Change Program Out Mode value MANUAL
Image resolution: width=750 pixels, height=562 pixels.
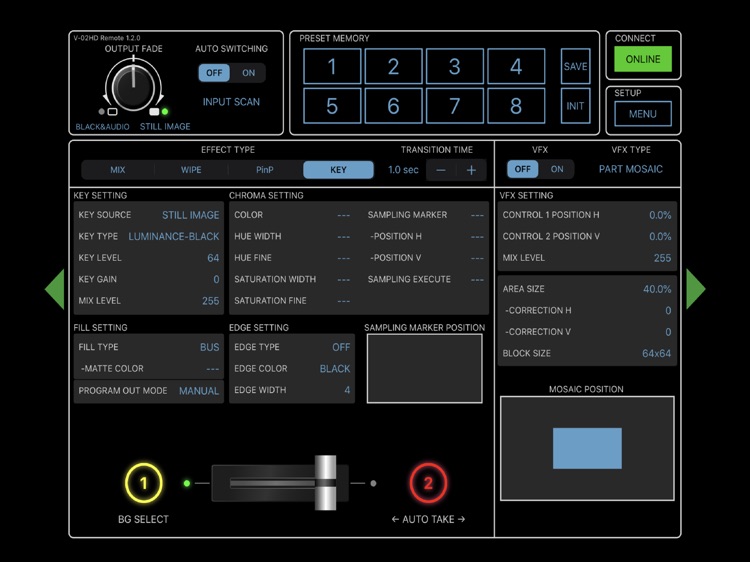[x=199, y=391]
